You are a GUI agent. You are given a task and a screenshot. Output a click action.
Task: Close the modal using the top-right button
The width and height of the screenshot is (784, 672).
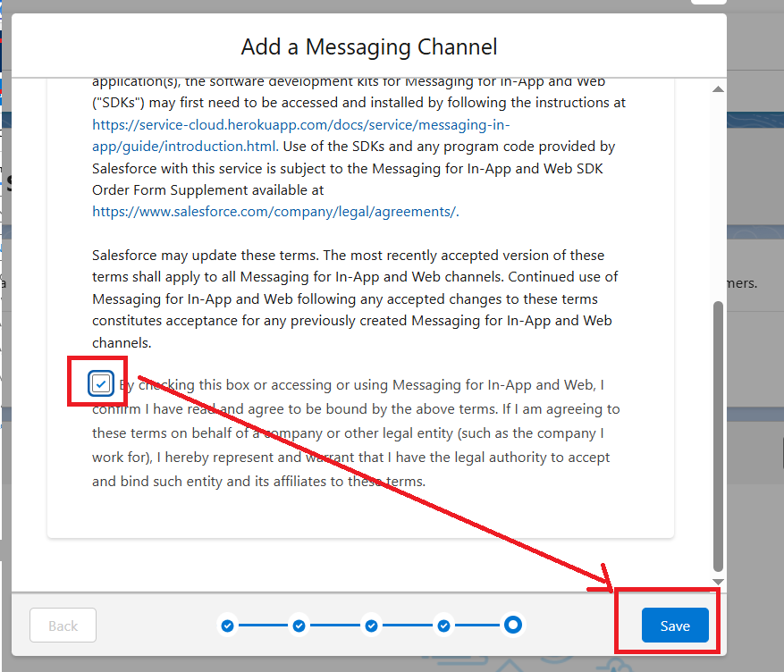point(708,3)
